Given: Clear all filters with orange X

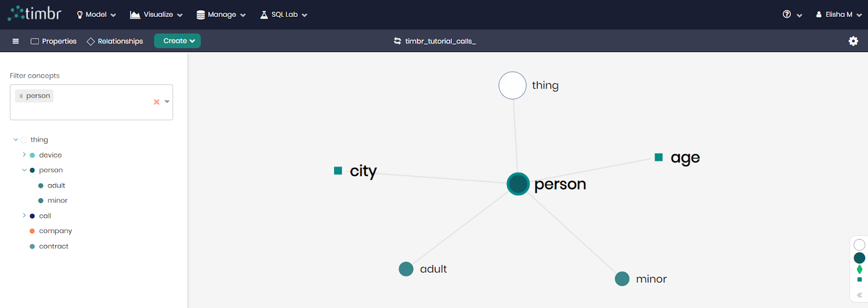Looking at the screenshot, I should 156,102.
